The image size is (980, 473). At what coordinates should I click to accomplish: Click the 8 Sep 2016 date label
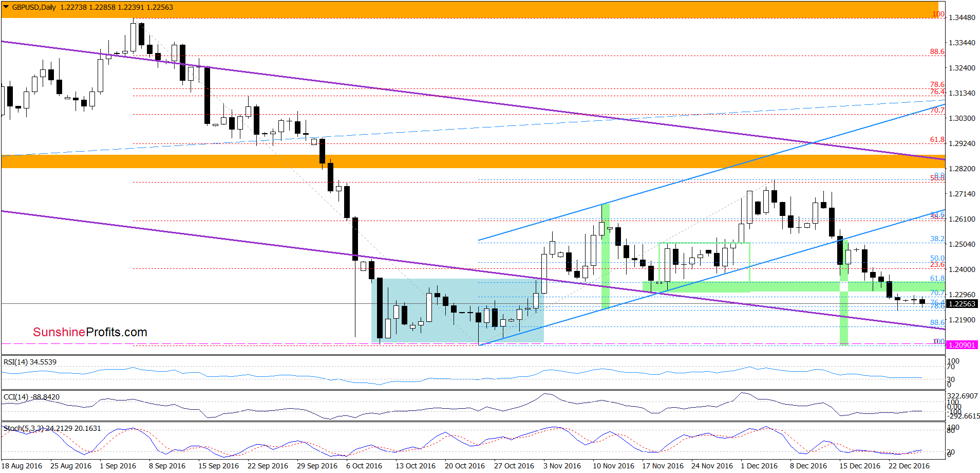click(x=167, y=466)
